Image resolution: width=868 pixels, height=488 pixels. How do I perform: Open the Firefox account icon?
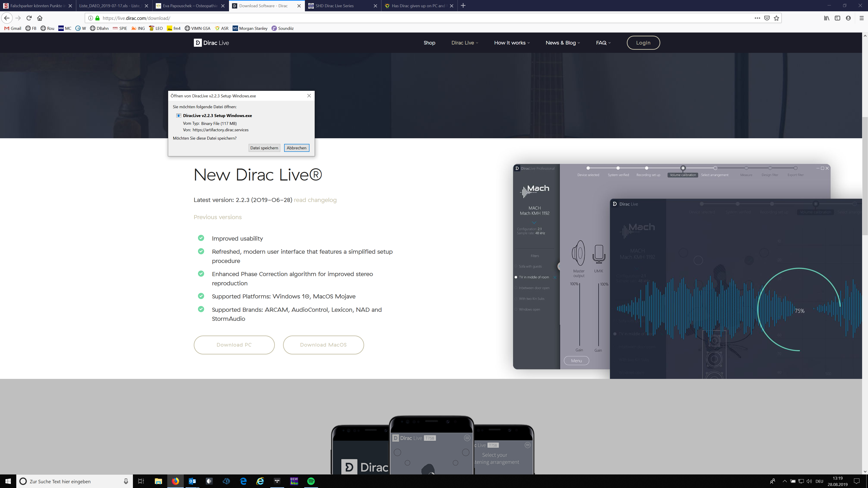(x=848, y=18)
